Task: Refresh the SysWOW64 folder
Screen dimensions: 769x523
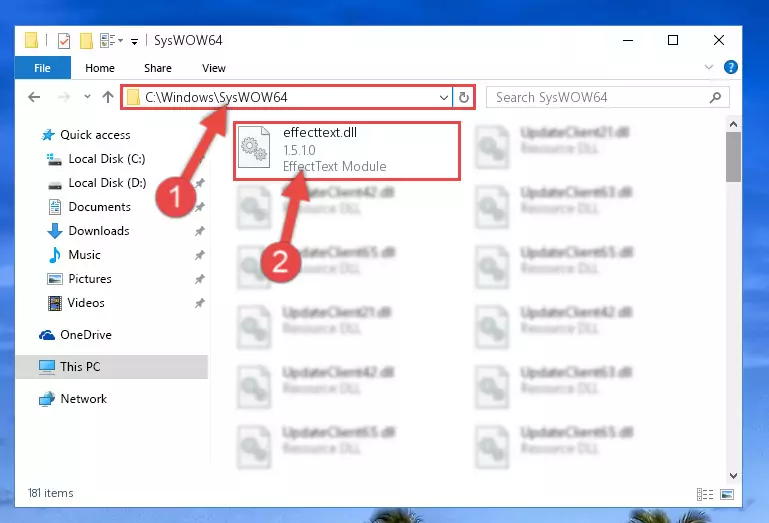Action: point(463,97)
